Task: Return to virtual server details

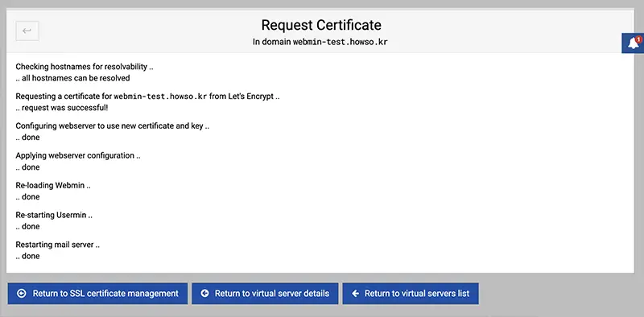Action: coord(265,294)
